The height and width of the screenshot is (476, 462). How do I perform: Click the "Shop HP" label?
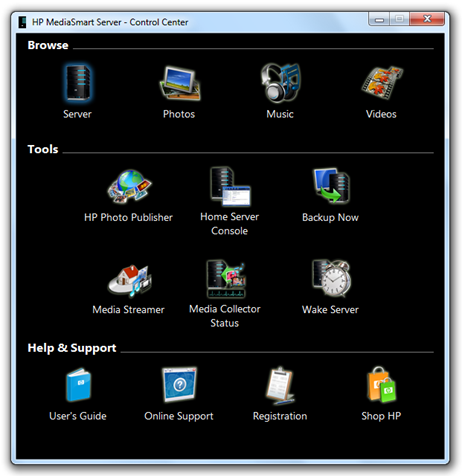click(381, 416)
